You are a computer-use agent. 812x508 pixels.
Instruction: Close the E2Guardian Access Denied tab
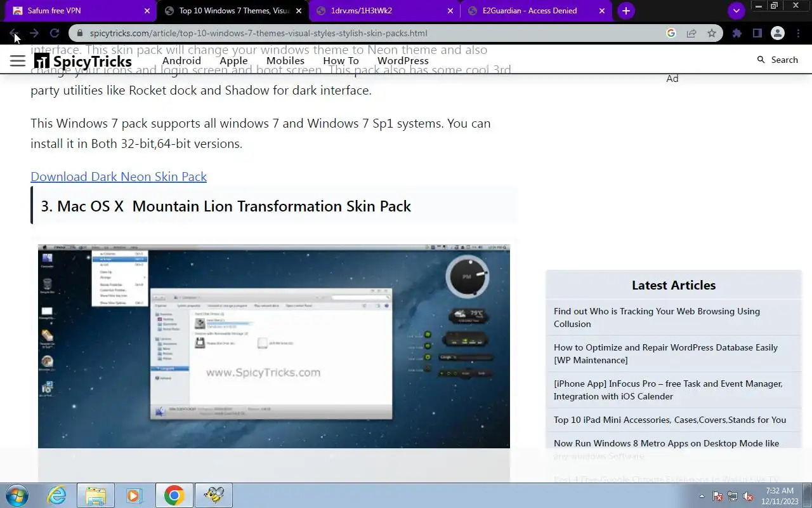(x=602, y=11)
